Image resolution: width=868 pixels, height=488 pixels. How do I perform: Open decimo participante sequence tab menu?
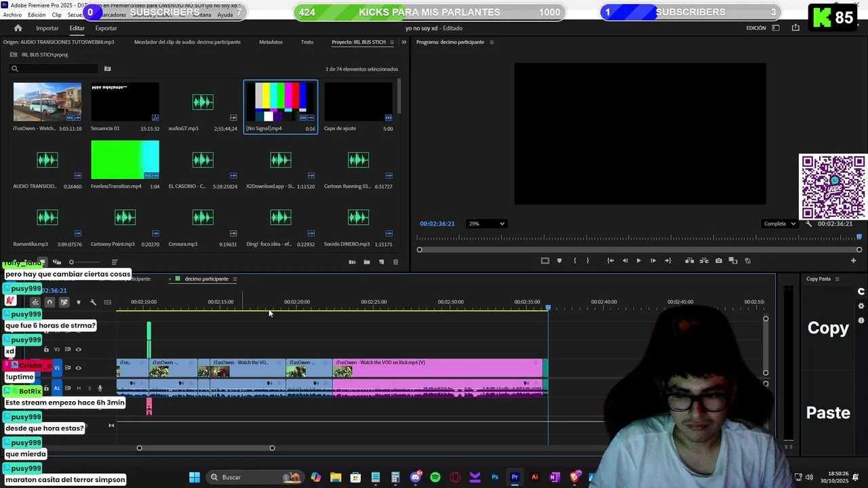(x=235, y=279)
